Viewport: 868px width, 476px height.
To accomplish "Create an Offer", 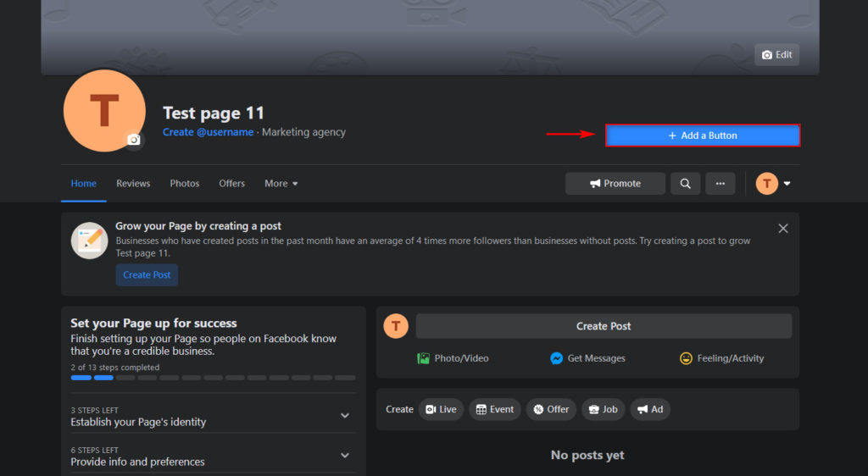I will point(551,410).
